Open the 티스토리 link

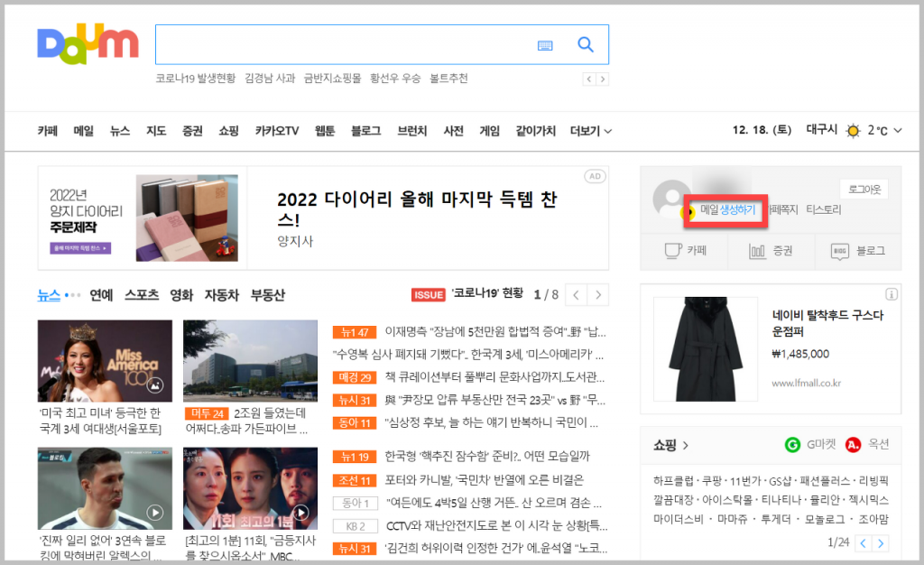tap(823, 209)
